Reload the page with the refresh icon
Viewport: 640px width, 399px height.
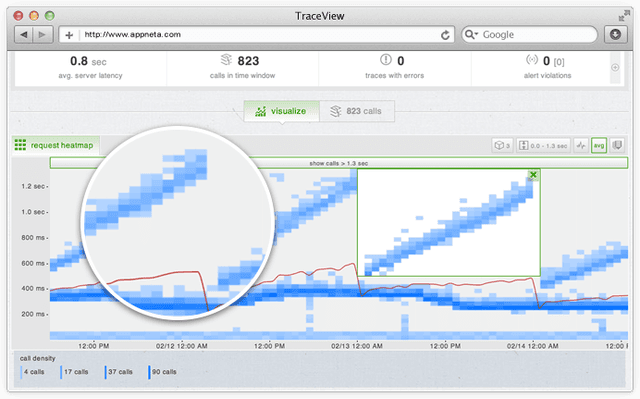pyautogui.click(x=445, y=35)
